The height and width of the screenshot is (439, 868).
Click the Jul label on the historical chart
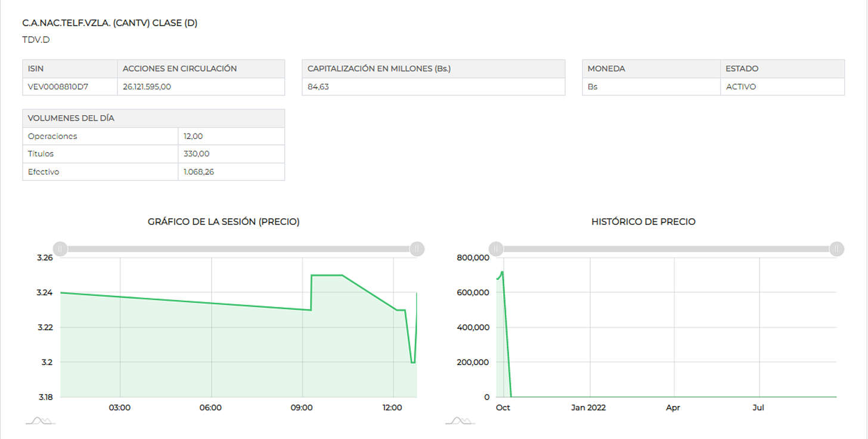pyautogui.click(x=758, y=408)
